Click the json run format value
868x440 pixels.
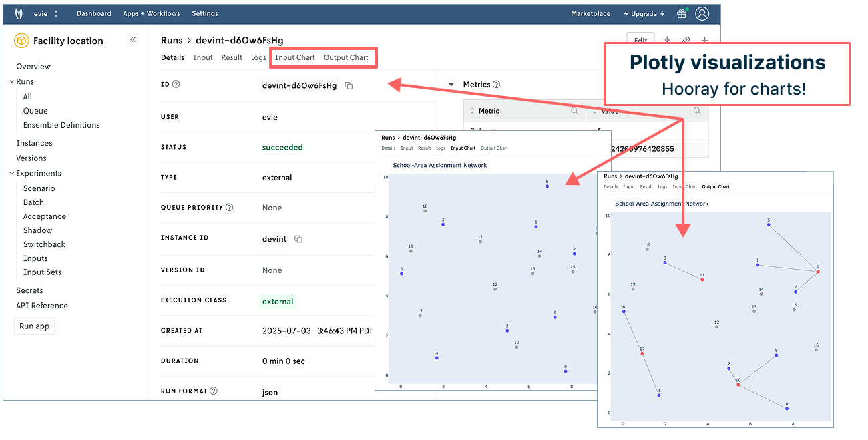(x=270, y=393)
